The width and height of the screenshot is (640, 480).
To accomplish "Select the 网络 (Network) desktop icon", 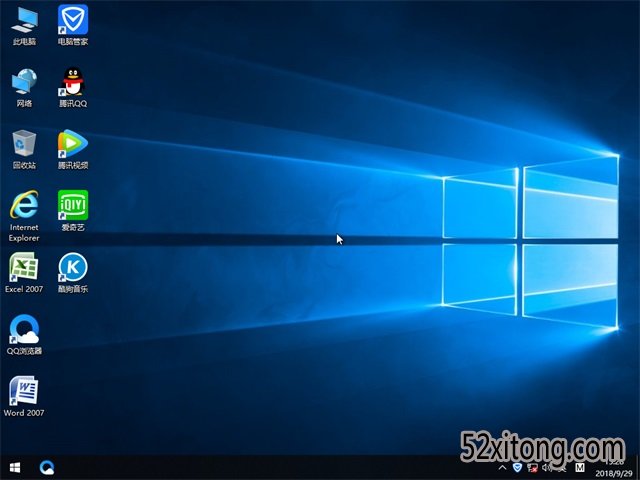I will (x=24, y=87).
